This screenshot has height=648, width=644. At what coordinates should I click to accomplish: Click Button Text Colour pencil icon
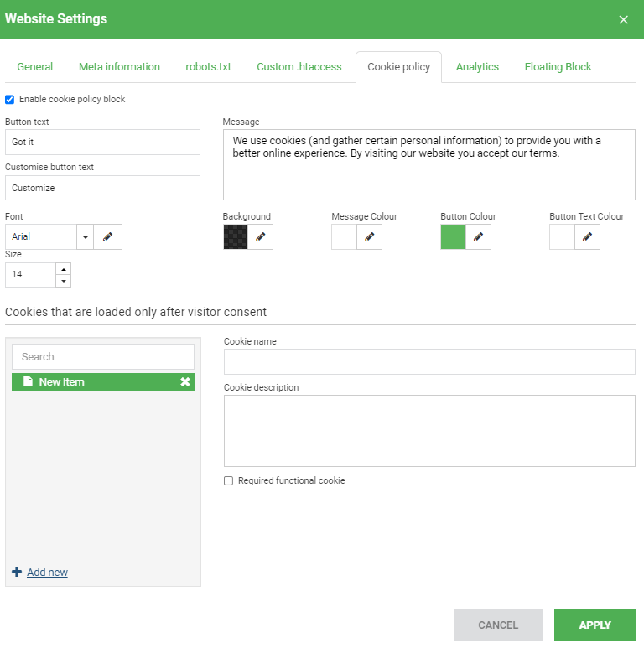(x=587, y=237)
